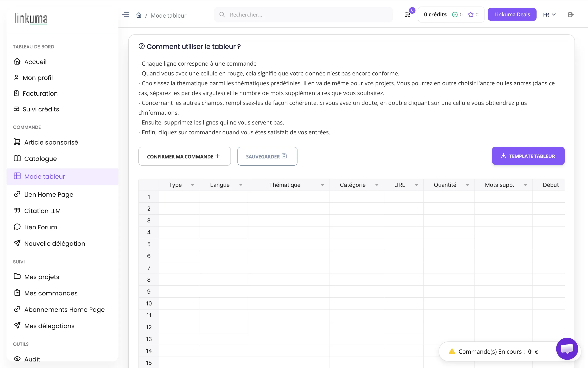The image size is (588, 368).
Task: Focus the Rechercher search field
Action: coord(303,15)
